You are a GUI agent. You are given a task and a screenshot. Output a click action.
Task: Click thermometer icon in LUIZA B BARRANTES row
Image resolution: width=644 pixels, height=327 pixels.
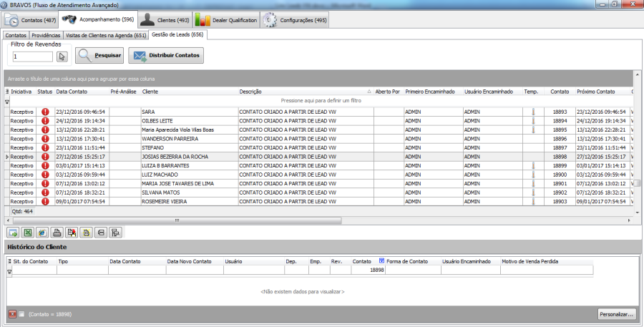pos(534,165)
